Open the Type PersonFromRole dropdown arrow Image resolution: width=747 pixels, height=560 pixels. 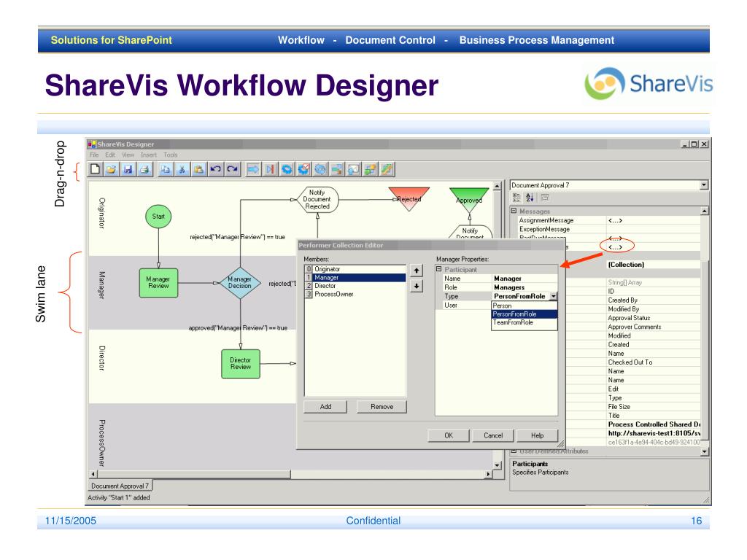click(x=553, y=296)
